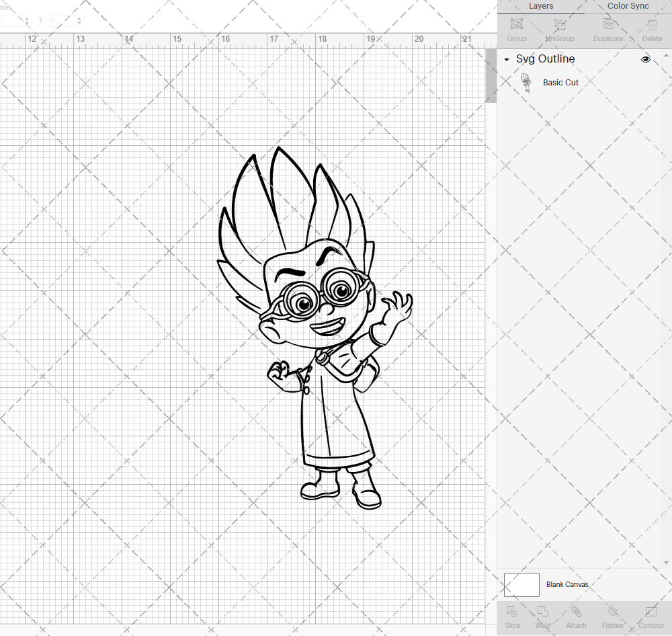Hide the Svg Outline layer
The height and width of the screenshot is (636, 672).
[x=645, y=59]
